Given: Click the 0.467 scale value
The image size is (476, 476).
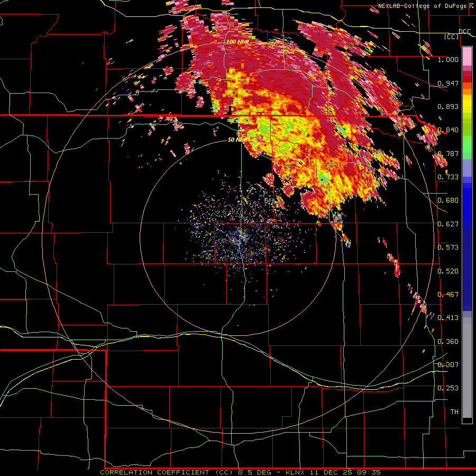Looking at the screenshot, I should coord(448,295).
